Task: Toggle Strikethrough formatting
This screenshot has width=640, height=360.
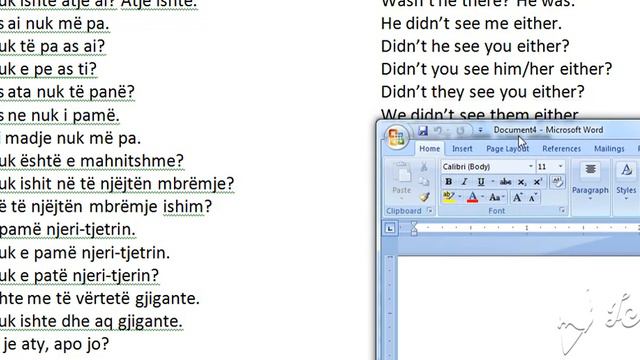Action: coord(505,182)
